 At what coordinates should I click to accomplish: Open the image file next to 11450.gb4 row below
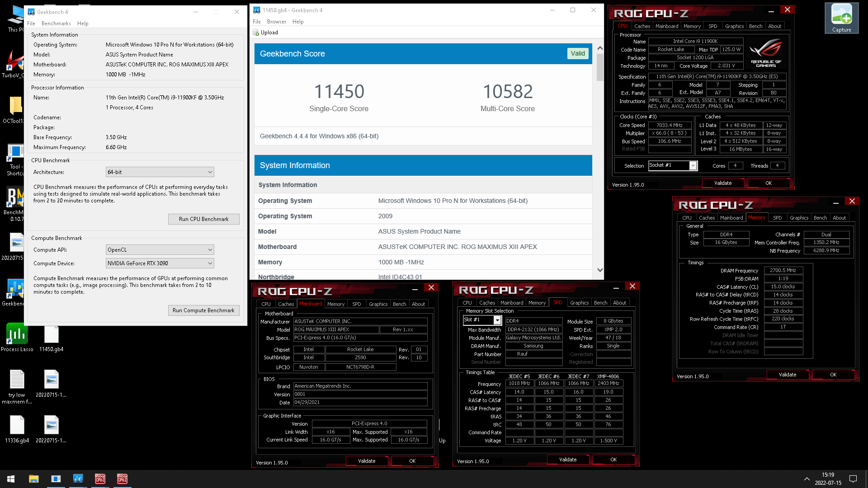coord(51,383)
